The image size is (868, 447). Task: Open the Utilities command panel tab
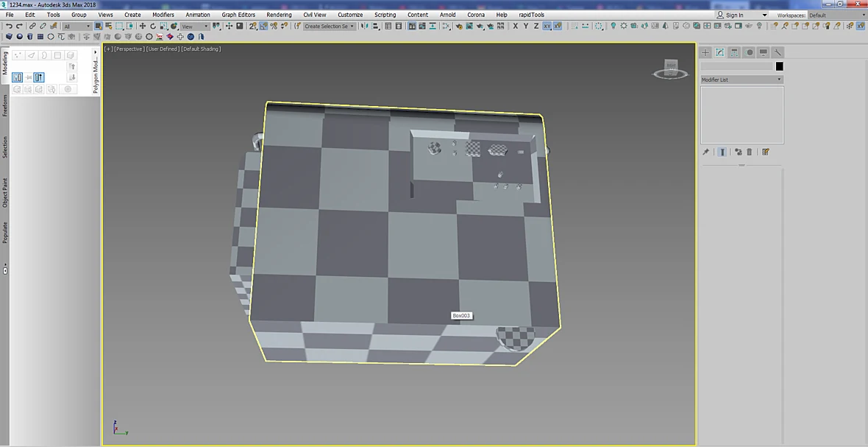pos(778,52)
